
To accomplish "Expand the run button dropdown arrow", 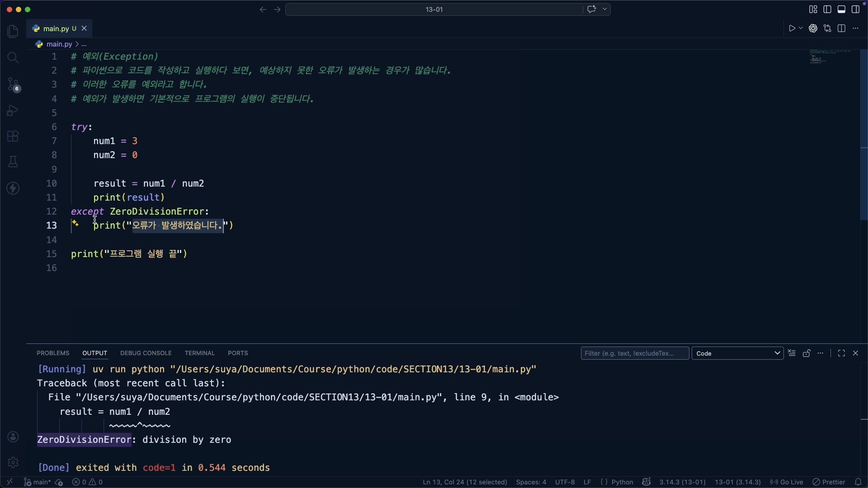I will (801, 28).
